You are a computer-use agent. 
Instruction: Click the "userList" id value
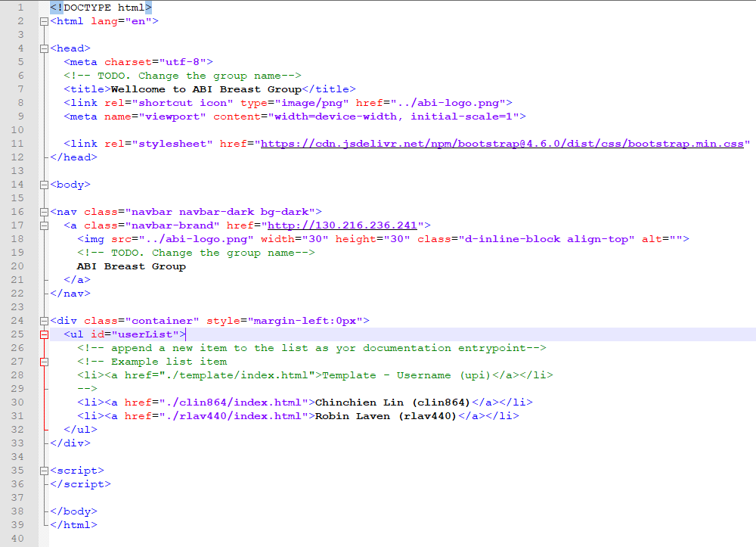(145, 334)
